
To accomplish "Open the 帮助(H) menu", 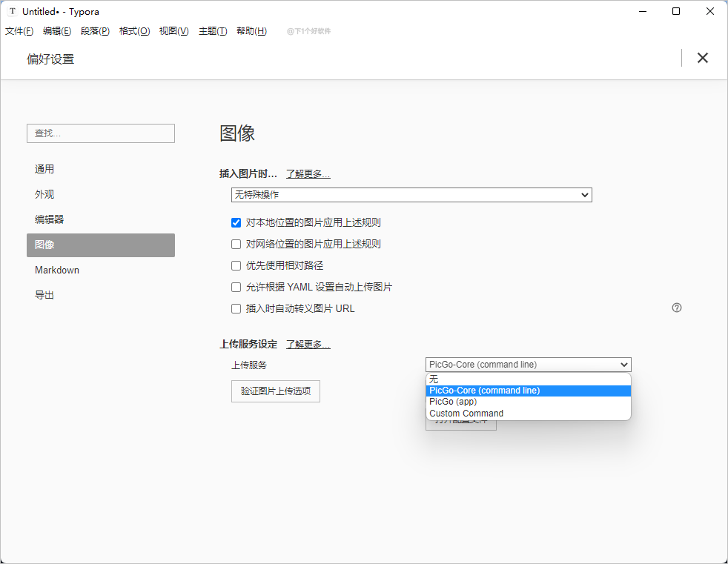I will [251, 31].
